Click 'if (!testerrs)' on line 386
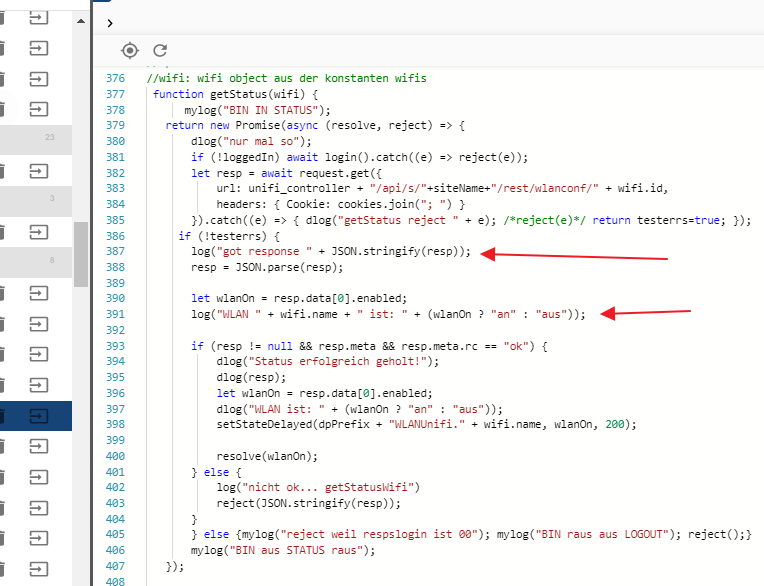 point(223,236)
